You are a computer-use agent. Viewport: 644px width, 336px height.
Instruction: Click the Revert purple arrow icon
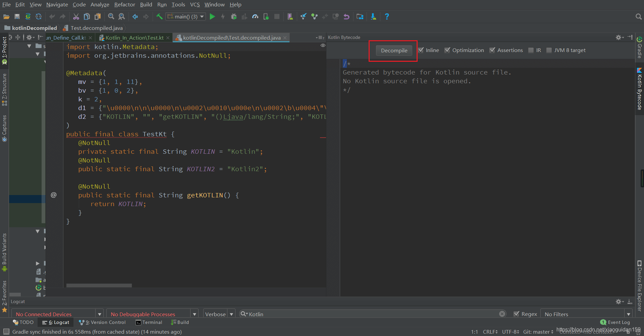(346, 16)
